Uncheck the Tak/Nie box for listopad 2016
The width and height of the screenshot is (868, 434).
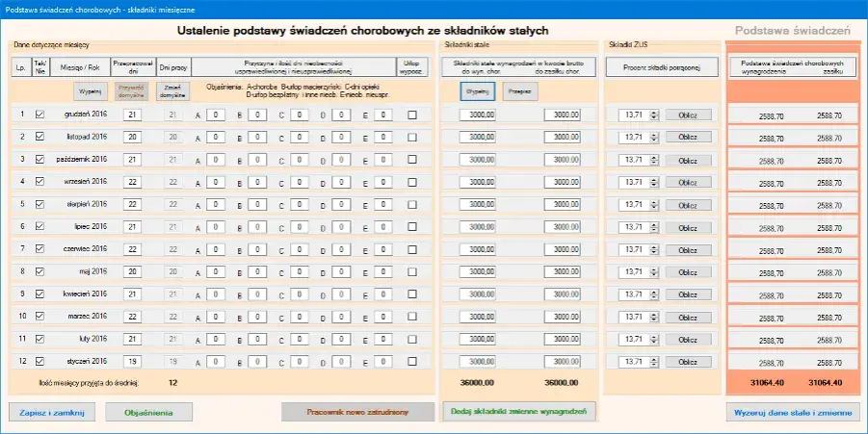pos(39,136)
